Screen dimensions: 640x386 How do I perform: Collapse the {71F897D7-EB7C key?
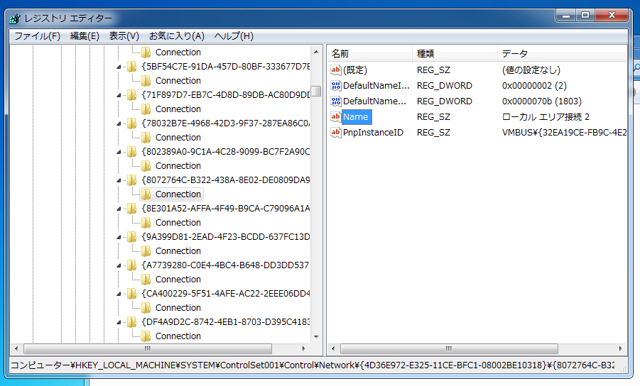click(x=119, y=95)
